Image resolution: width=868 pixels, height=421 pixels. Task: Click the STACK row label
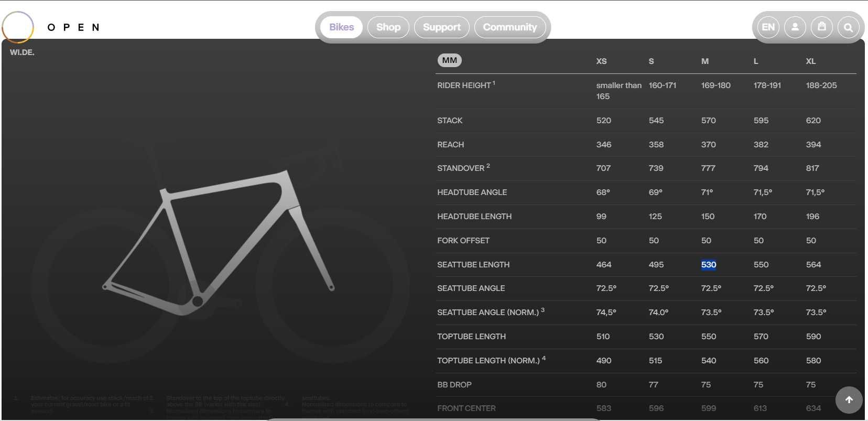click(450, 121)
